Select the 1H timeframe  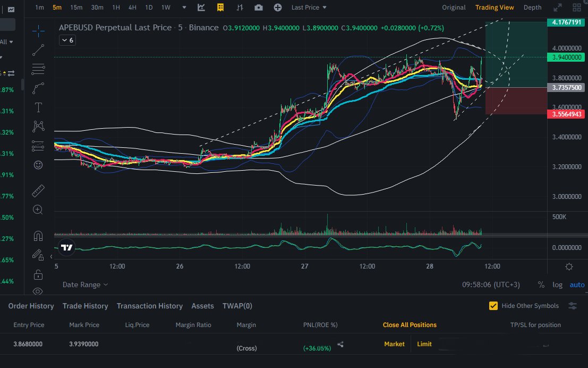(116, 7)
